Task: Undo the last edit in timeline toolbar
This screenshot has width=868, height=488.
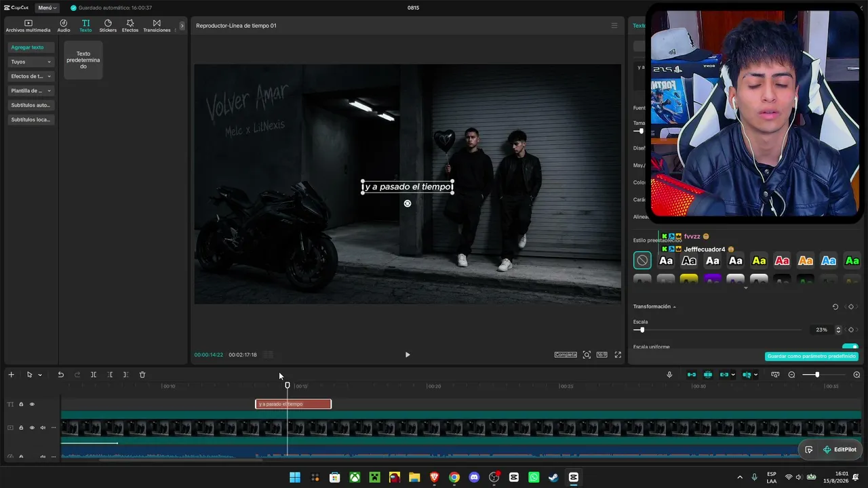Action: pos(60,375)
